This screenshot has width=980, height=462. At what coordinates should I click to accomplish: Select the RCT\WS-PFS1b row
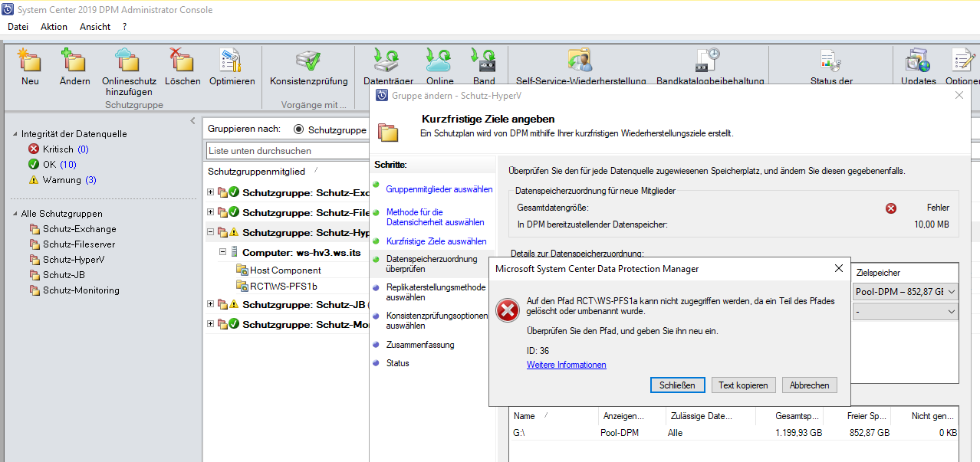click(x=283, y=286)
